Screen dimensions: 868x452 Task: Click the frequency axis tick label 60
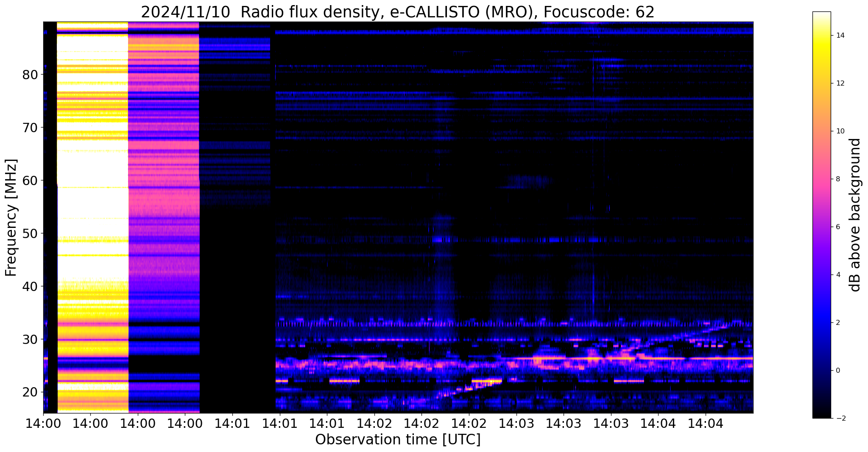pyautogui.click(x=30, y=180)
